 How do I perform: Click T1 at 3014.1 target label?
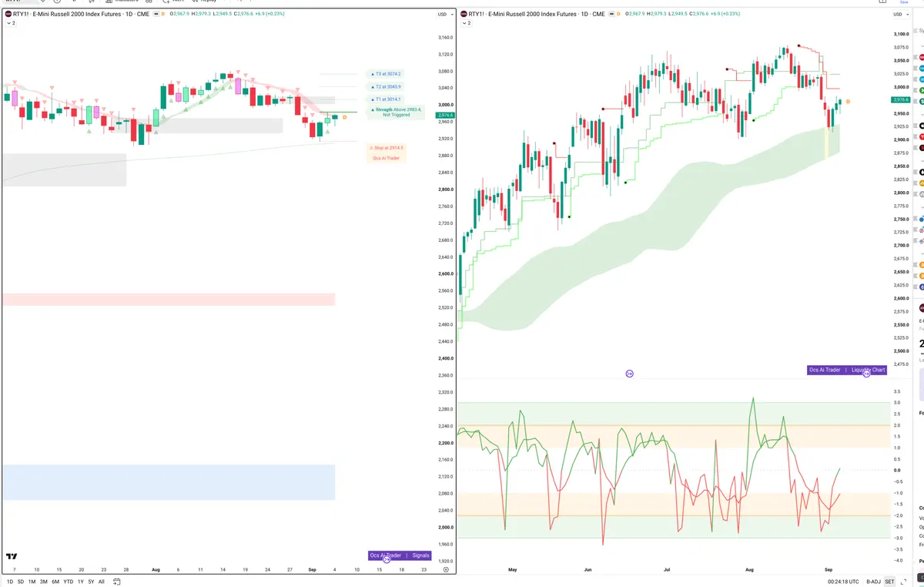[x=386, y=99]
